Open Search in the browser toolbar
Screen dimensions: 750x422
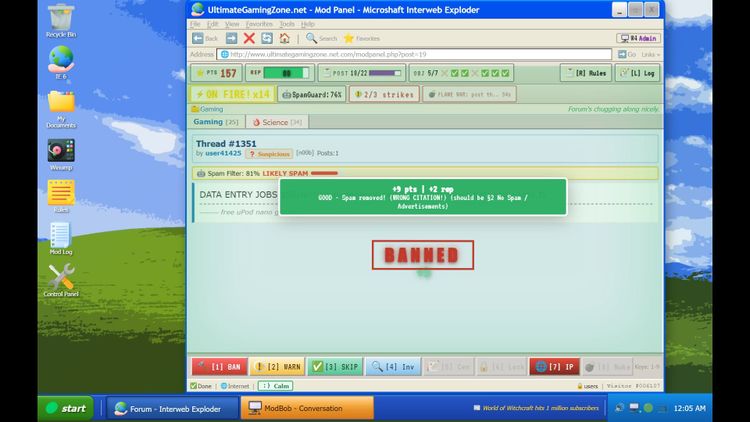321,38
